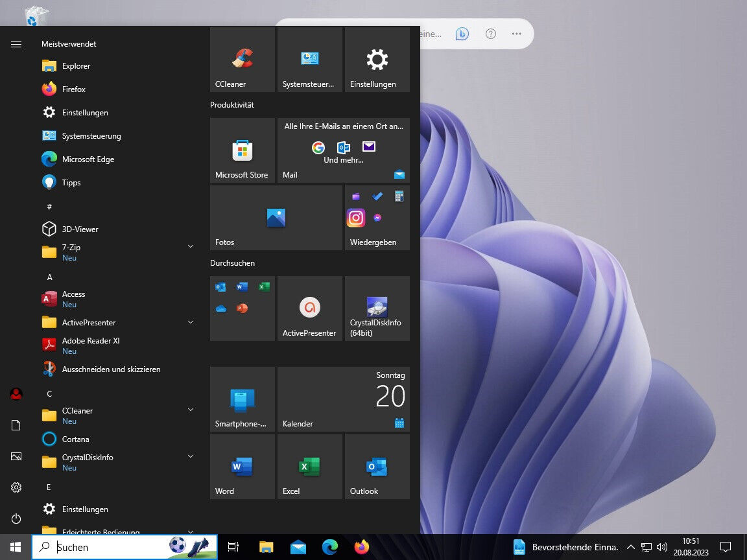The image size is (747, 560).
Task: Open the three-dots menu on desktop search bar
Action: coord(516,34)
